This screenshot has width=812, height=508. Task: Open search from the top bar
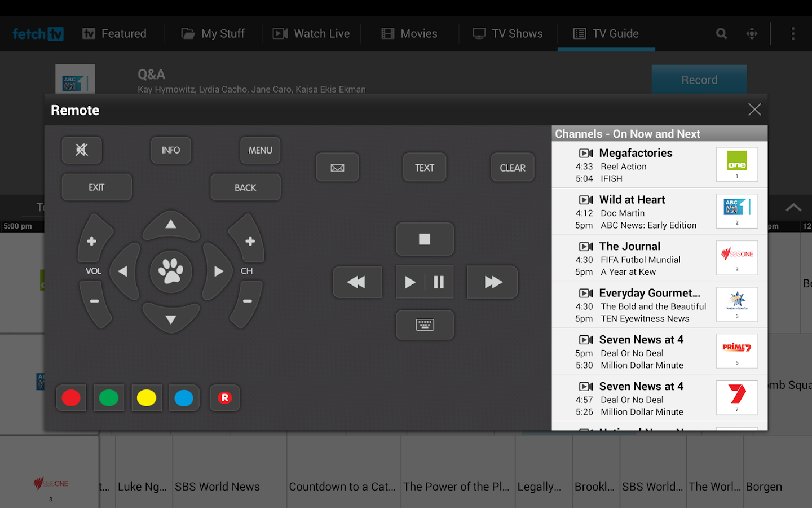(x=721, y=33)
